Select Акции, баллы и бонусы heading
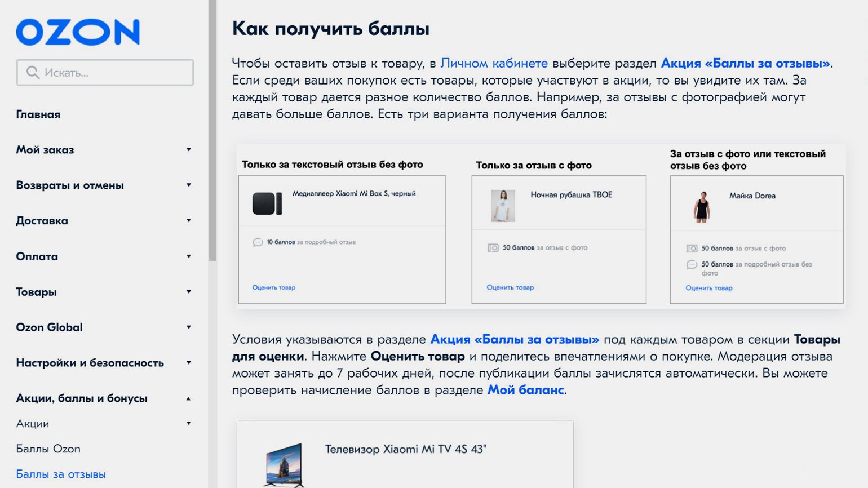 pos(82,398)
